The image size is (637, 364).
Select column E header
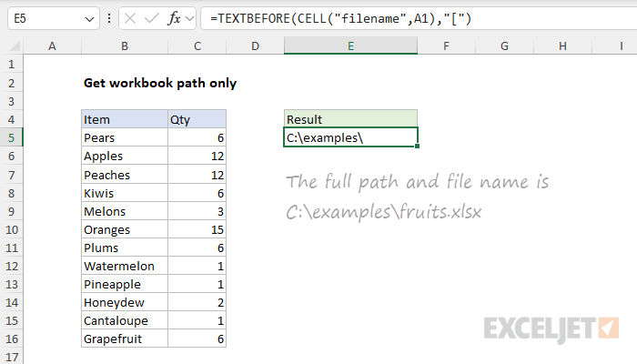(x=350, y=45)
